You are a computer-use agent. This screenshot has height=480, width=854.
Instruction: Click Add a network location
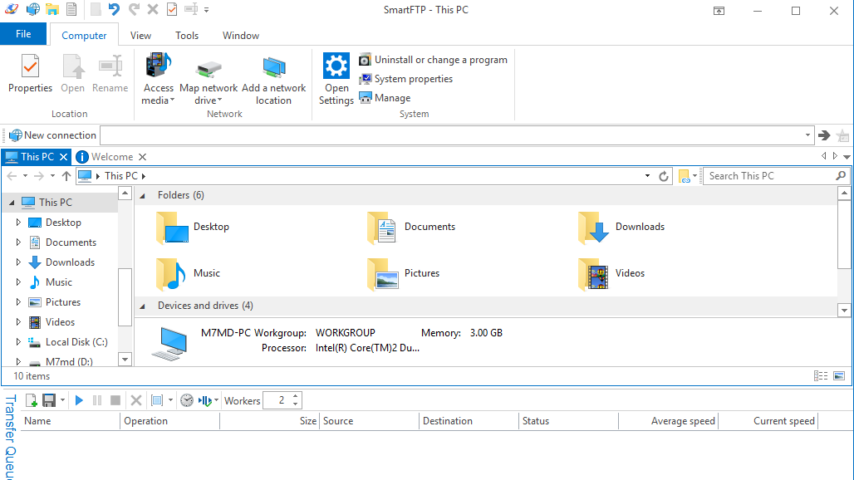[273, 80]
